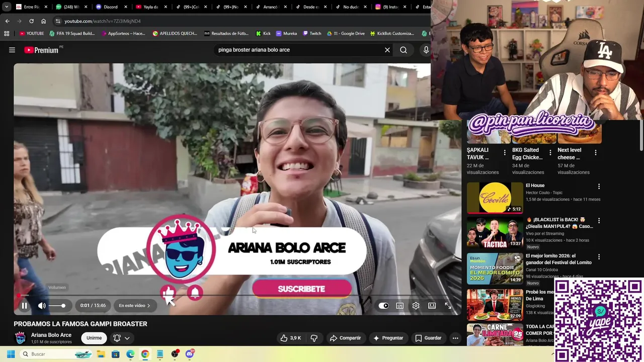Open Ariana Bolo Arce channel avatar
Screen dimensions: 644x362
tap(20, 338)
